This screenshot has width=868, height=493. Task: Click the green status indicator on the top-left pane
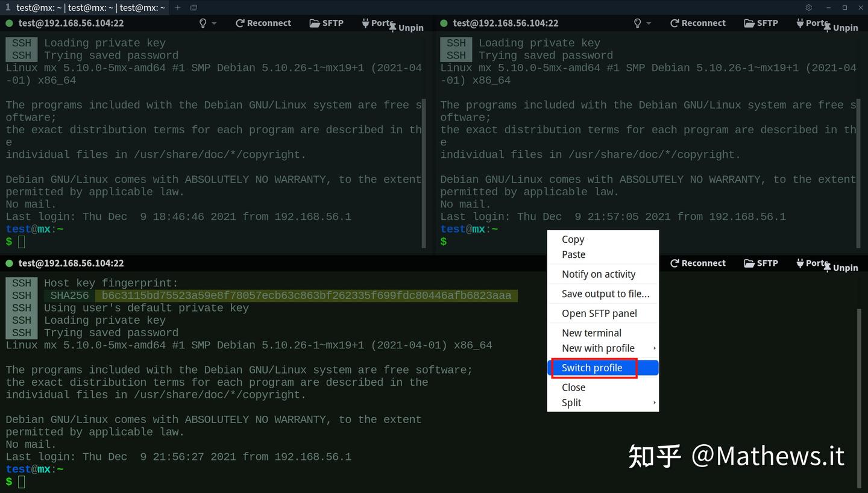[9, 23]
